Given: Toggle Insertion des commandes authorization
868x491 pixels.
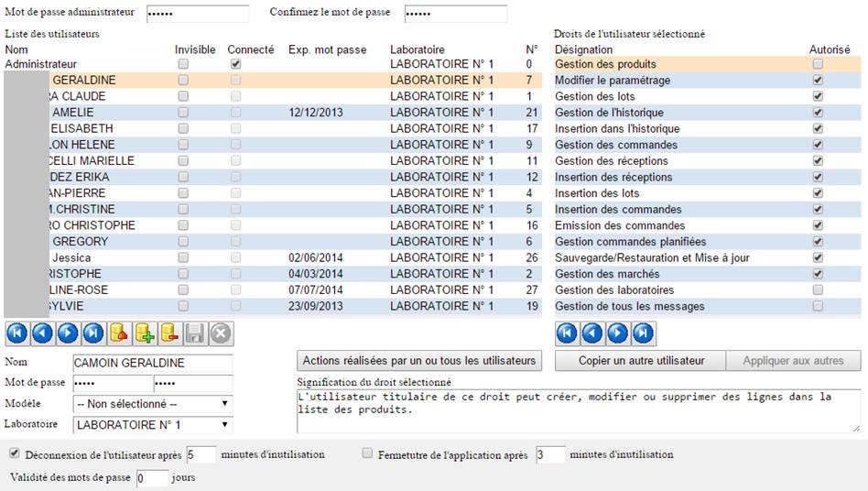Looking at the screenshot, I should [818, 209].
